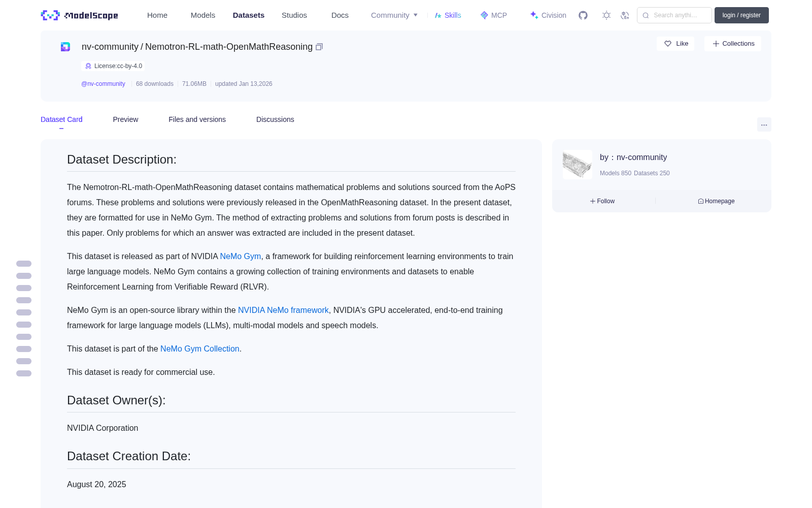This screenshot has height=508, width=812.
Task: Open Civision link
Action: coord(548,15)
